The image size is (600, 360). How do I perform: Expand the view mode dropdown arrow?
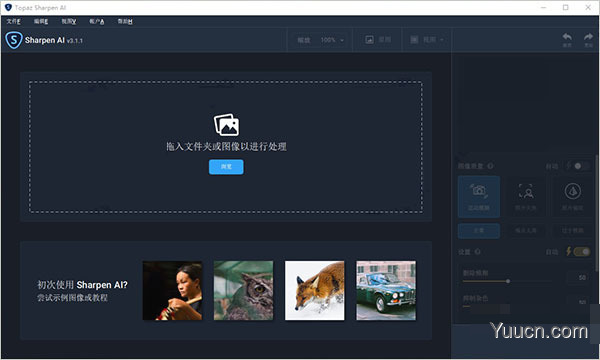pyautogui.click(x=442, y=40)
